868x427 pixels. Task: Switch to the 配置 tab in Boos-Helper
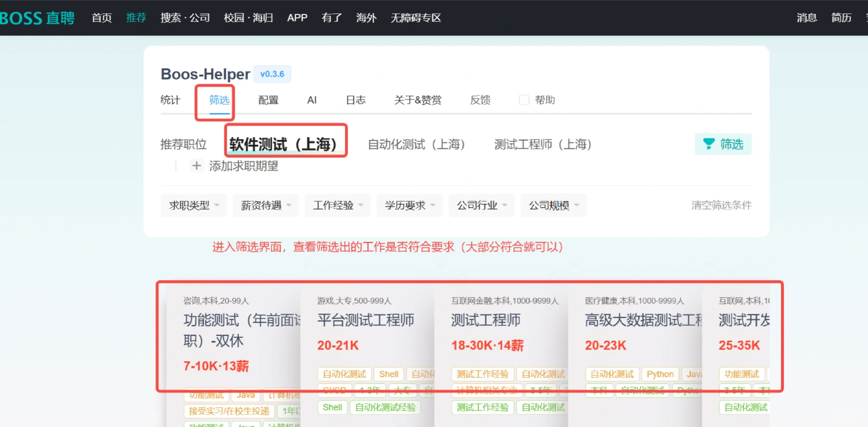(267, 100)
